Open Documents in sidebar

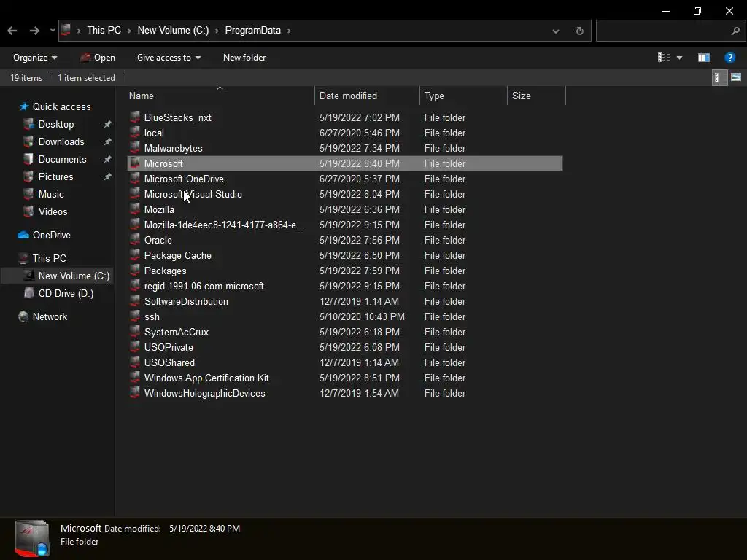coord(63,160)
